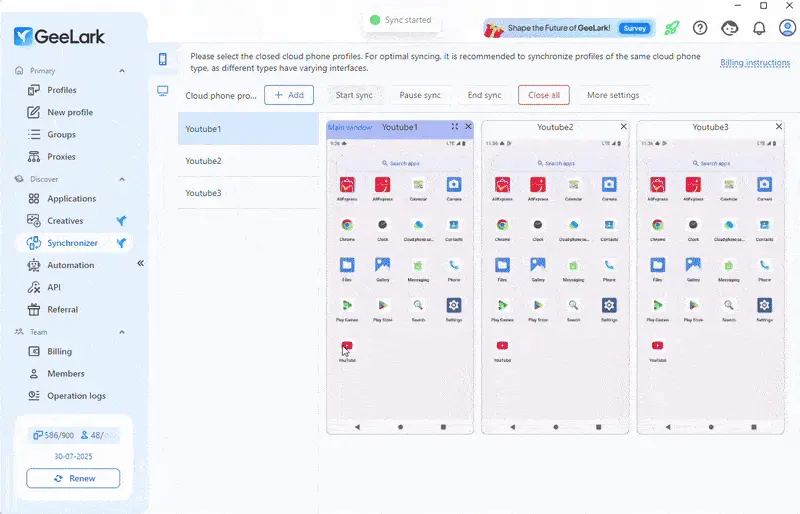The image size is (800, 514).
Task: Tap Android home button in Youtube1 window
Action: (x=401, y=427)
